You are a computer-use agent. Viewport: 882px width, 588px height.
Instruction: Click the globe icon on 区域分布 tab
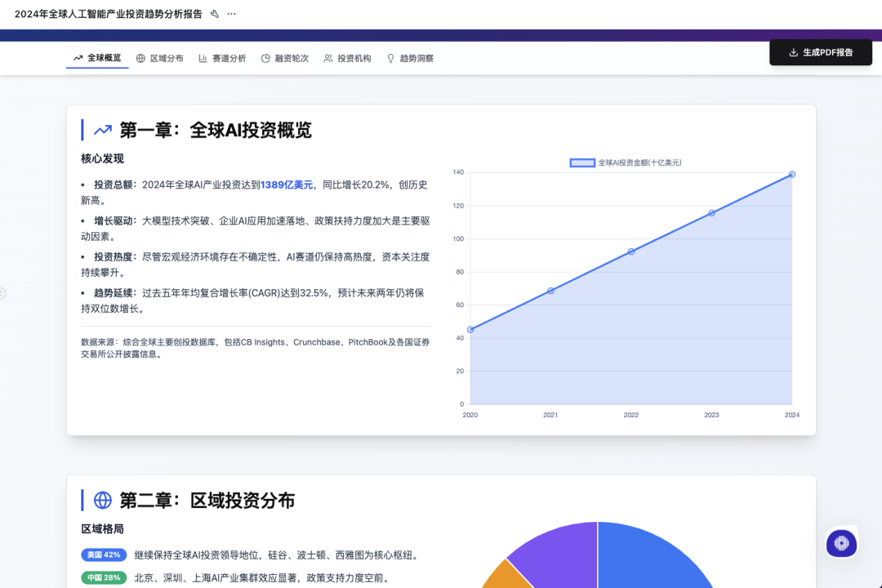point(140,59)
